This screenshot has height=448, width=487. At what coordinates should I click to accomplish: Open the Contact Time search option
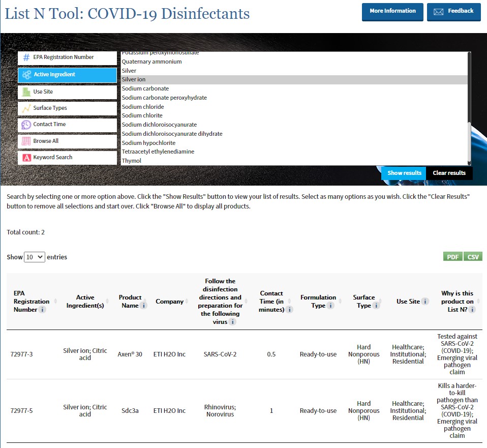click(67, 125)
